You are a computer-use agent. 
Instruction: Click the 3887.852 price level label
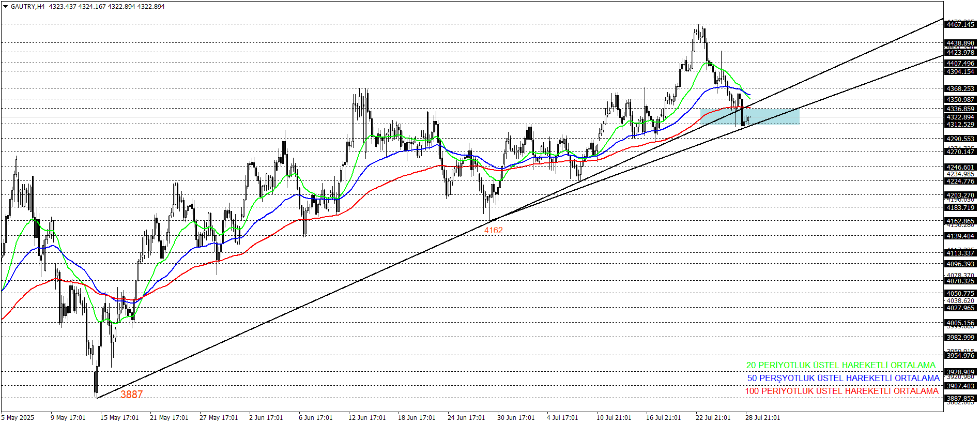coord(960,399)
